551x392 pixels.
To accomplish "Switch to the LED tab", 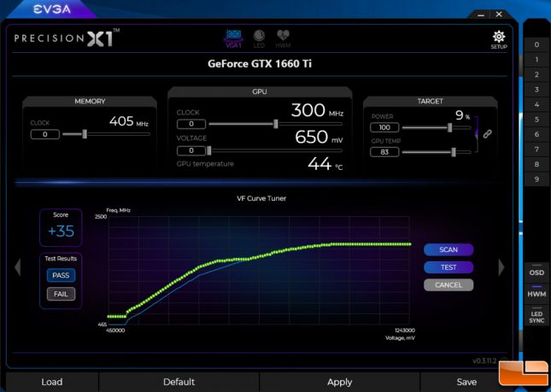I will [259, 38].
